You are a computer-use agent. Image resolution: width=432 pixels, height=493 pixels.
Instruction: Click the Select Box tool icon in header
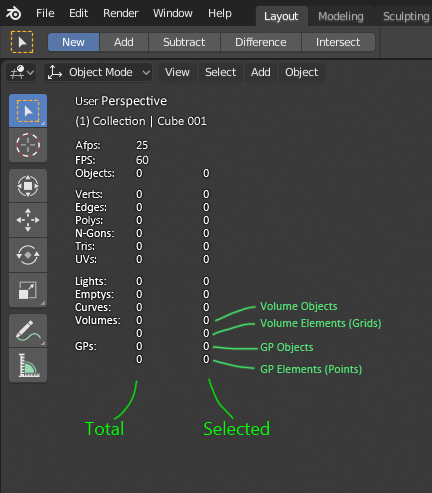point(22,42)
